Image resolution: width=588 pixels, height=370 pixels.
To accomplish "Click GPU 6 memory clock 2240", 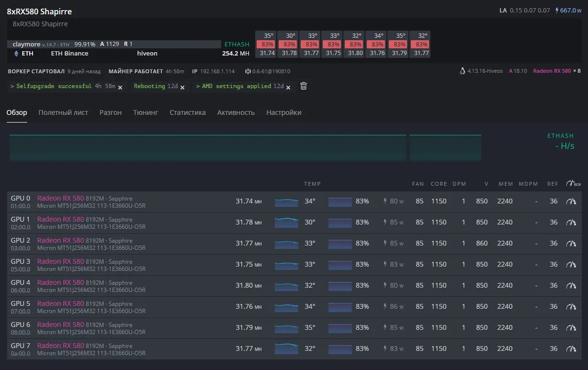I will tap(505, 327).
